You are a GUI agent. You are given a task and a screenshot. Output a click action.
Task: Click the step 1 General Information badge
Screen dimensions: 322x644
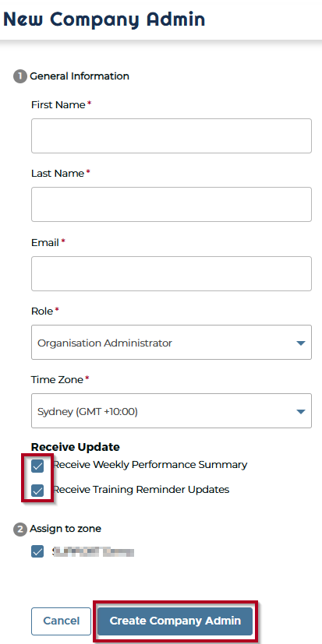[19, 76]
